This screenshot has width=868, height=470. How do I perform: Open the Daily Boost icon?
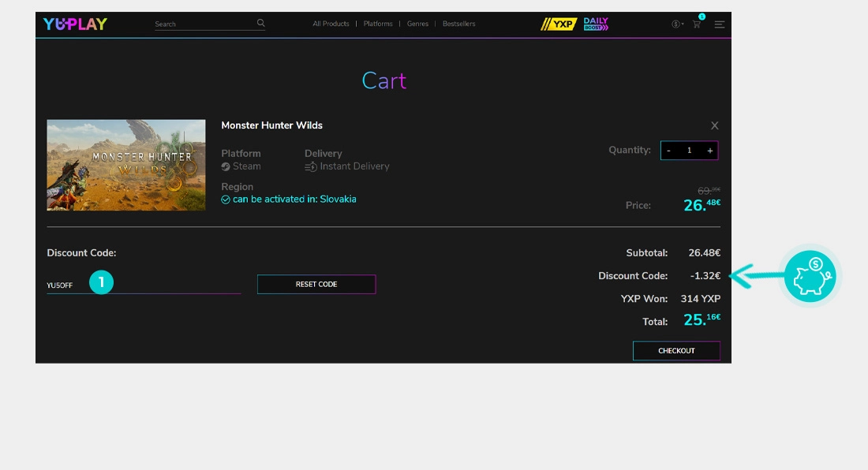coord(596,24)
